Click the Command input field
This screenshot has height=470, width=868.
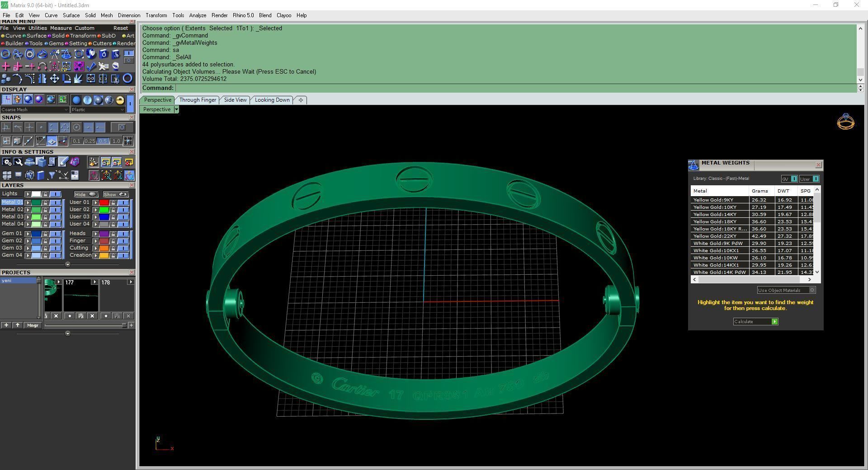click(x=515, y=88)
